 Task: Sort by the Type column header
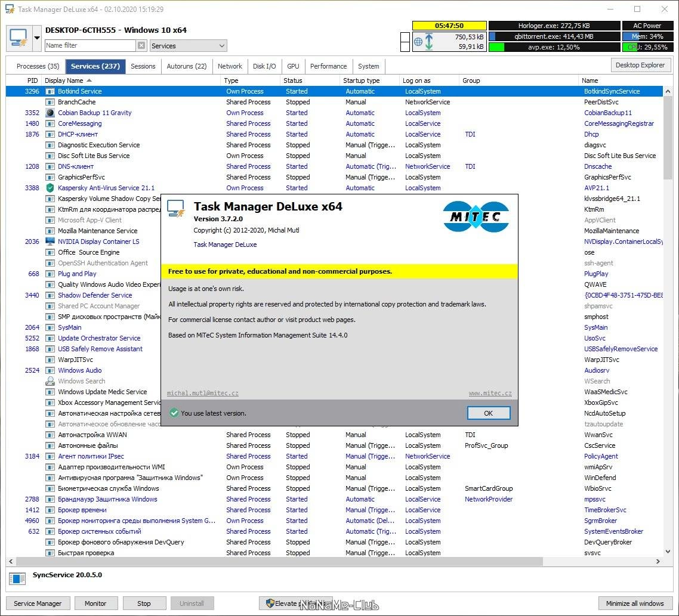point(251,81)
